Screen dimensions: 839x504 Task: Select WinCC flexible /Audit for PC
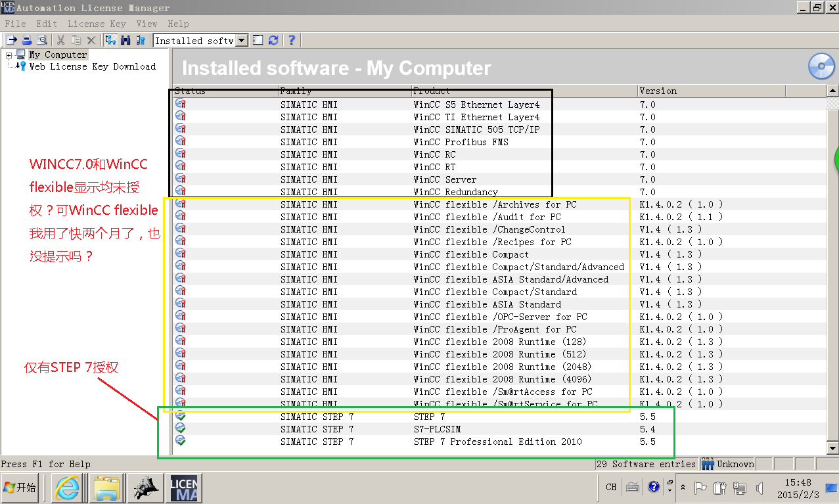tap(487, 217)
